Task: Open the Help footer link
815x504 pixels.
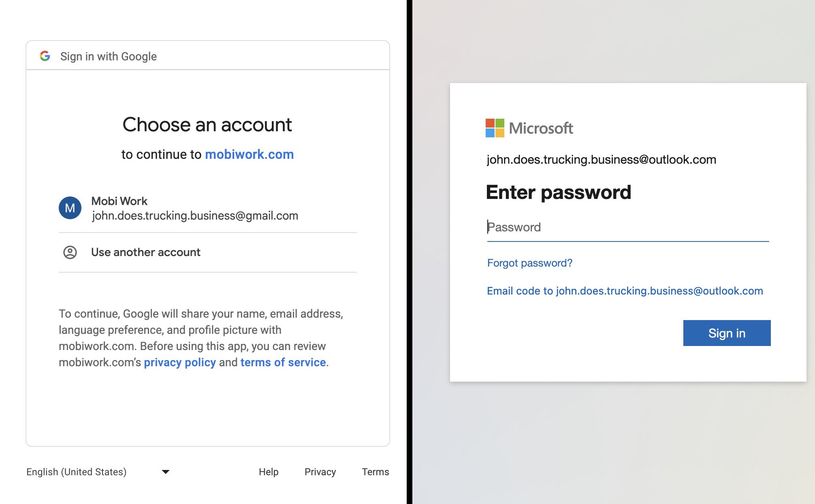Action: click(x=269, y=472)
